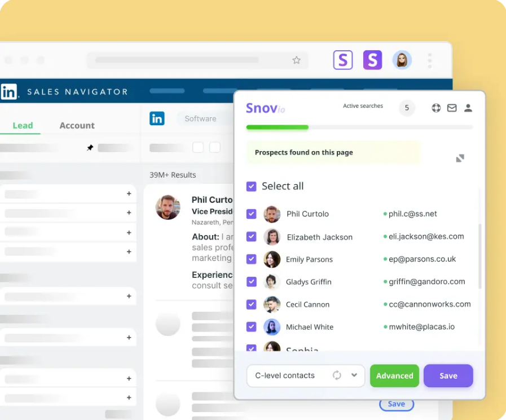Uncheck Elizabeth Jackson's checkbox

click(251, 236)
